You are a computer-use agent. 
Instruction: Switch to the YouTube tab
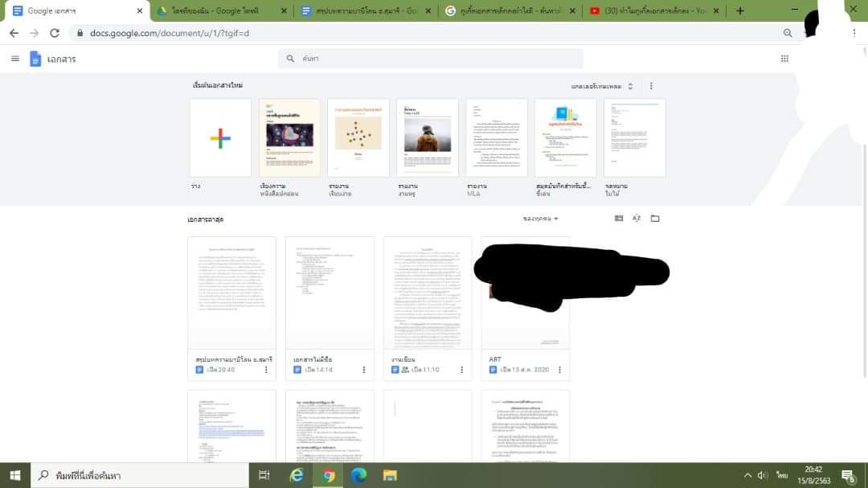pyautogui.click(x=654, y=10)
